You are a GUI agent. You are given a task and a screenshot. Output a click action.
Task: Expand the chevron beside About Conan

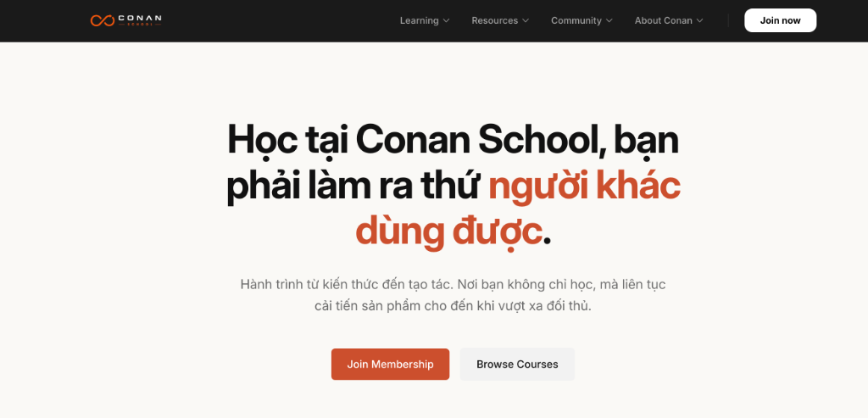pyautogui.click(x=699, y=20)
